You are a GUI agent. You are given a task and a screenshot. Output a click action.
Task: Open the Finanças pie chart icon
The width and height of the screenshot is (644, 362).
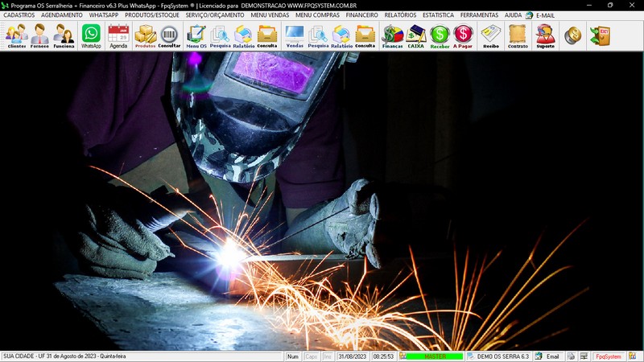(392, 35)
